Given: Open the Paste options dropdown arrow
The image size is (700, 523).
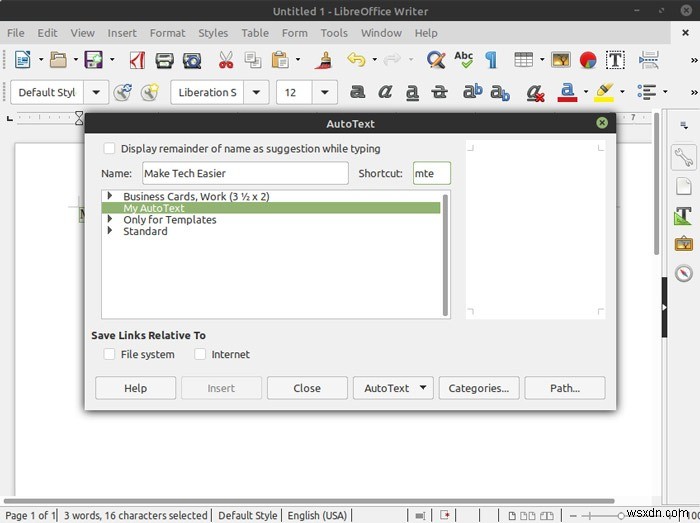Looking at the screenshot, I should click(298, 59).
